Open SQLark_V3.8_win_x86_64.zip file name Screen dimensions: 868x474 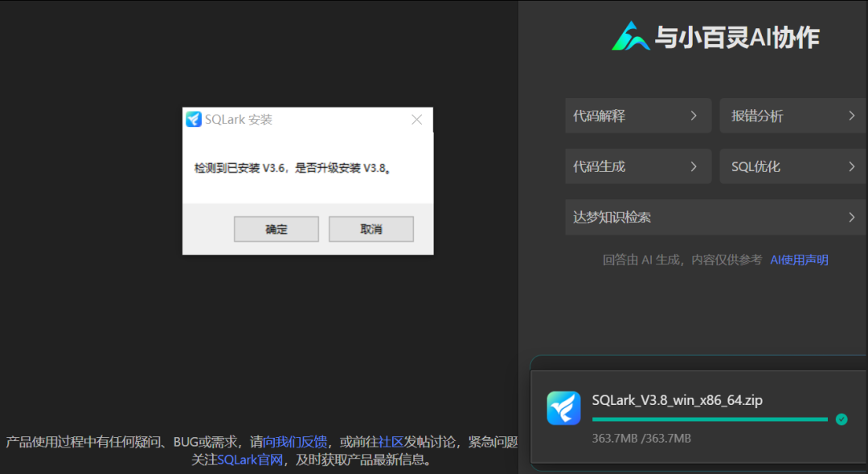pyautogui.click(x=677, y=400)
